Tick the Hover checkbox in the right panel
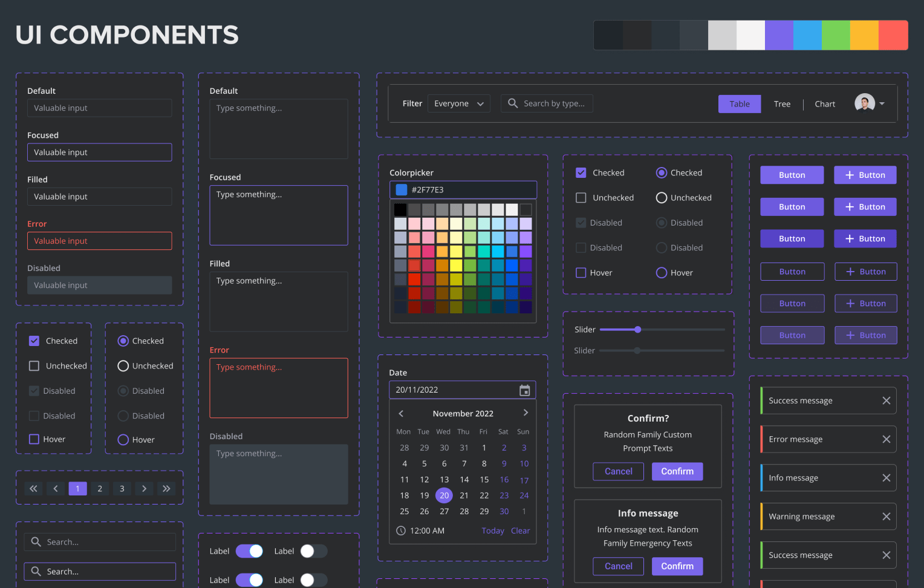 [581, 273]
